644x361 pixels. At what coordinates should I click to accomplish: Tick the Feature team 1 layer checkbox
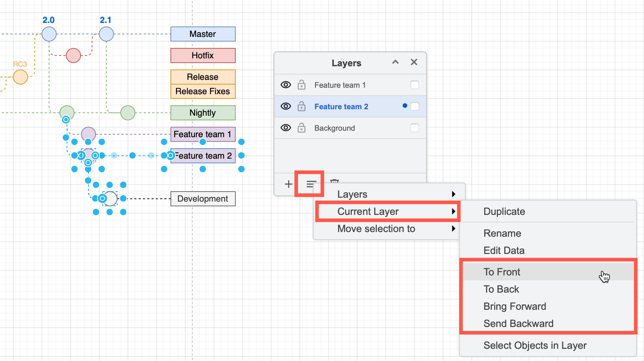click(414, 85)
